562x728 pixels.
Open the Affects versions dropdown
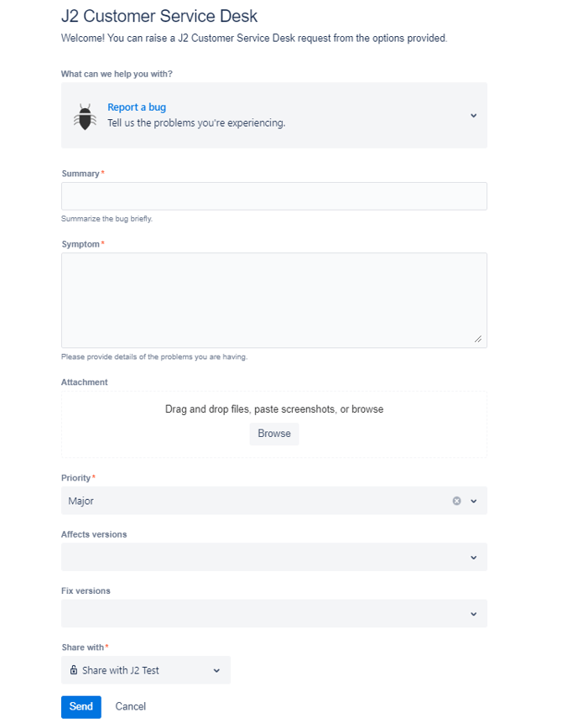(x=274, y=557)
